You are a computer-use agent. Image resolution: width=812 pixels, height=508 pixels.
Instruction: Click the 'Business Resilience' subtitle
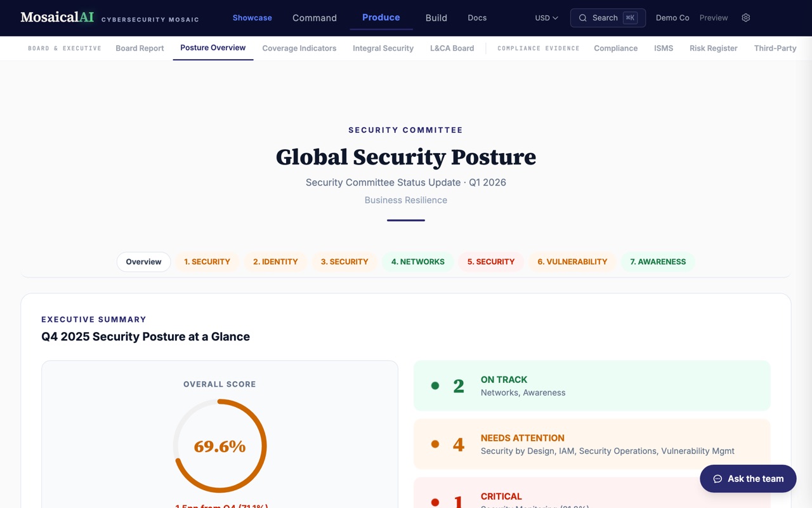pyautogui.click(x=406, y=200)
